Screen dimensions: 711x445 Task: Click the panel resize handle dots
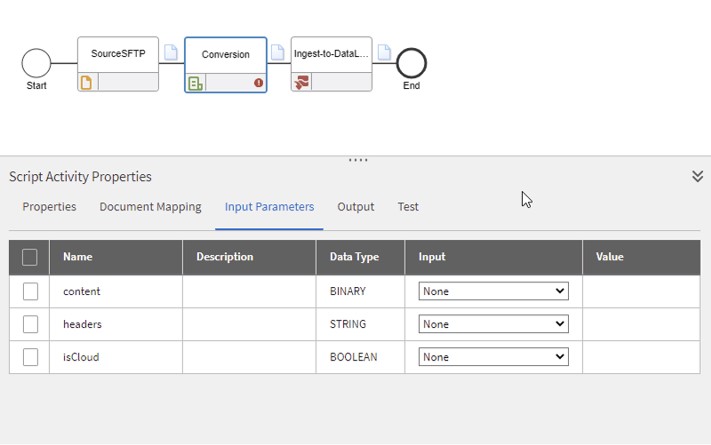(x=358, y=160)
